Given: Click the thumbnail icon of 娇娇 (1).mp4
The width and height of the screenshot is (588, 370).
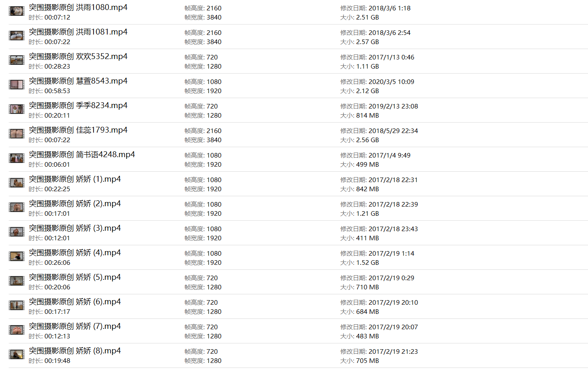Looking at the screenshot, I should tap(17, 183).
